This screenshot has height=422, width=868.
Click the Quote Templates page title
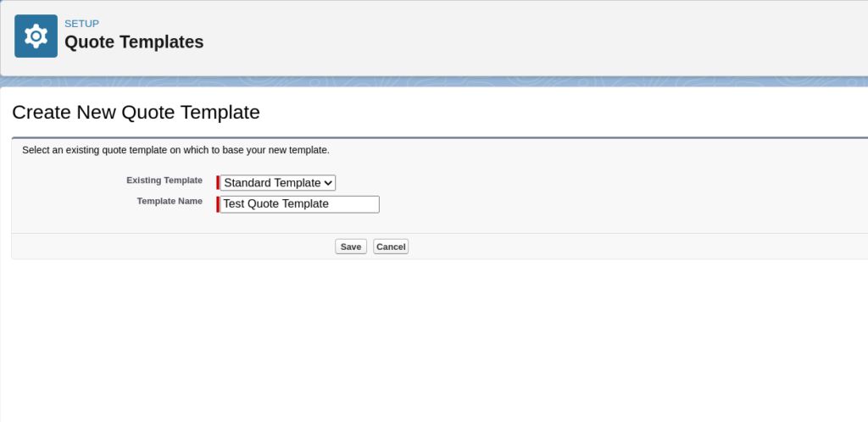tap(134, 42)
